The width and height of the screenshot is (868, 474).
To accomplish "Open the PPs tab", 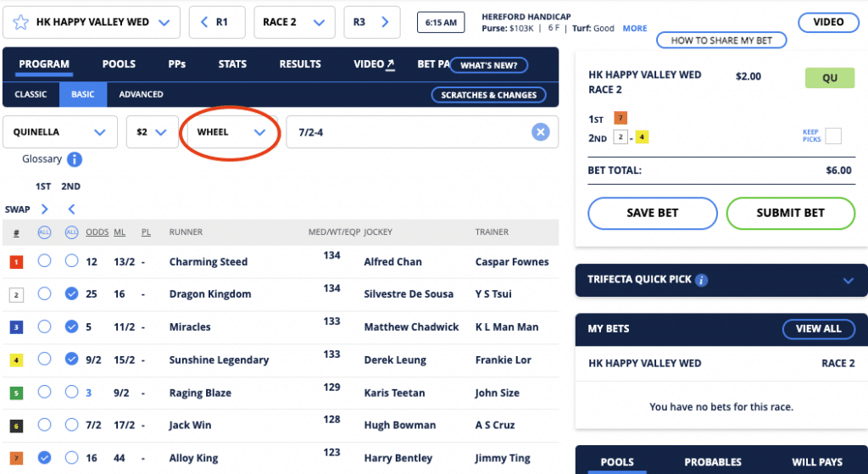I will pyautogui.click(x=176, y=64).
